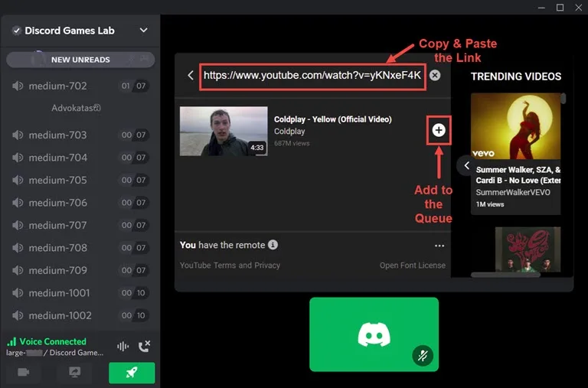Close the Discord window
Image resolution: width=588 pixels, height=388 pixels.
click(579, 8)
